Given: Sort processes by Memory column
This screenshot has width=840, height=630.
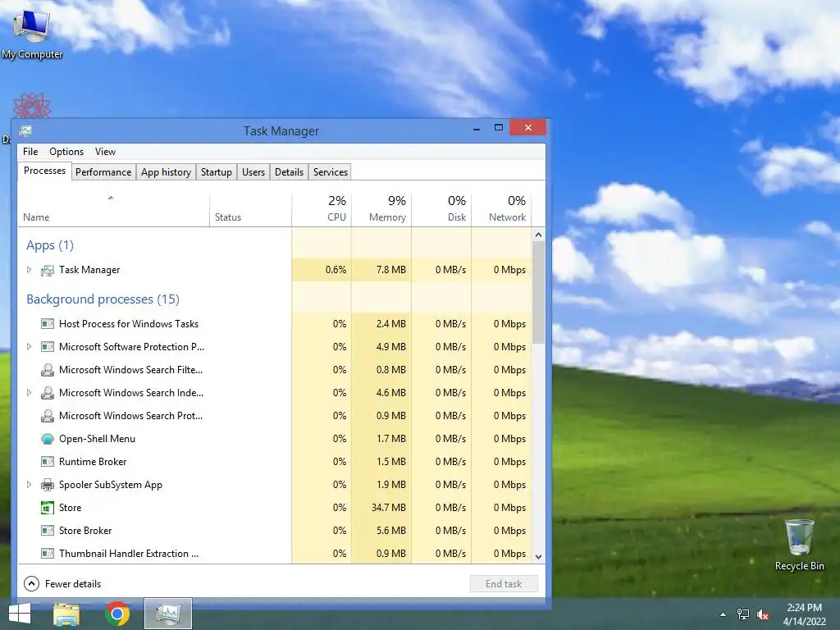Looking at the screenshot, I should (381, 209).
